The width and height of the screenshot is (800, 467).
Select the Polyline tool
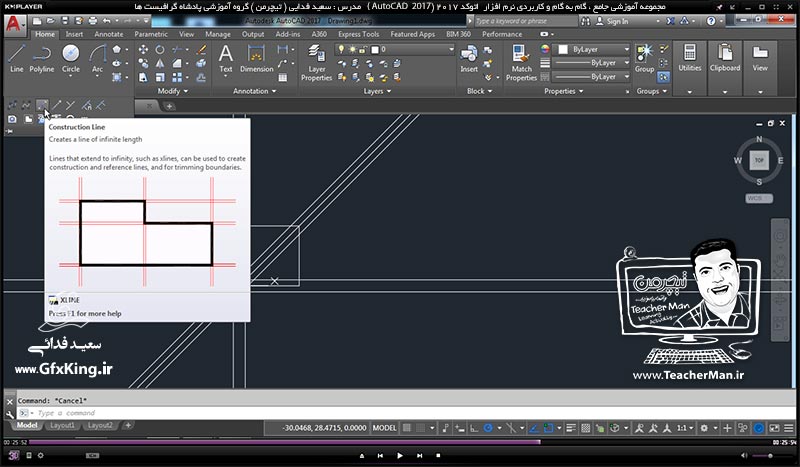click(41, 58)
